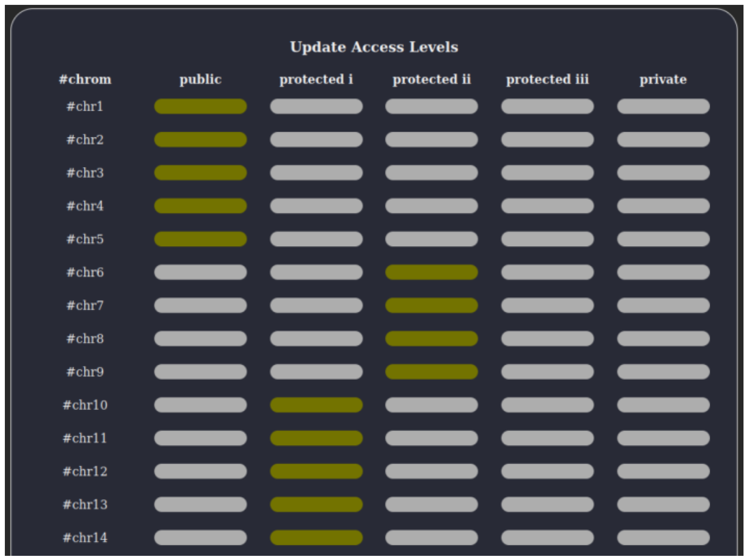The width and height of the screenshot is (748, 560).
Task: Click selected protected ii pill for #chr8
Action: pyautogui.click(x=431, y=338)
